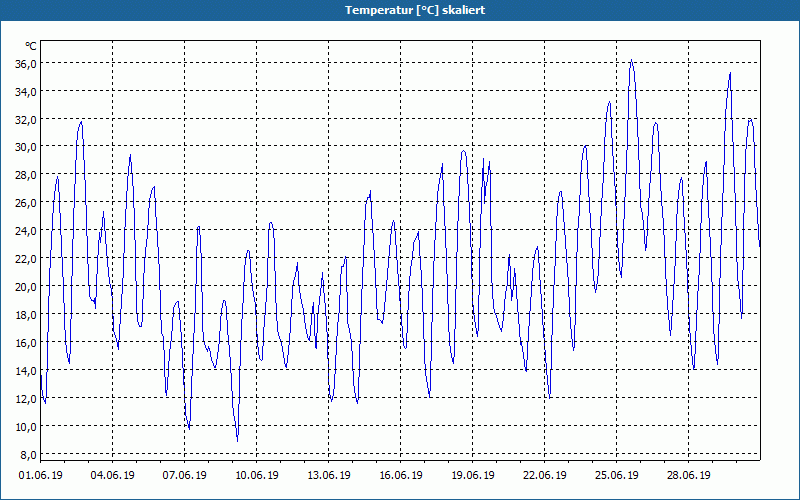
Task: Click the 22.06.19 date label
Action: tap(544, 476)
